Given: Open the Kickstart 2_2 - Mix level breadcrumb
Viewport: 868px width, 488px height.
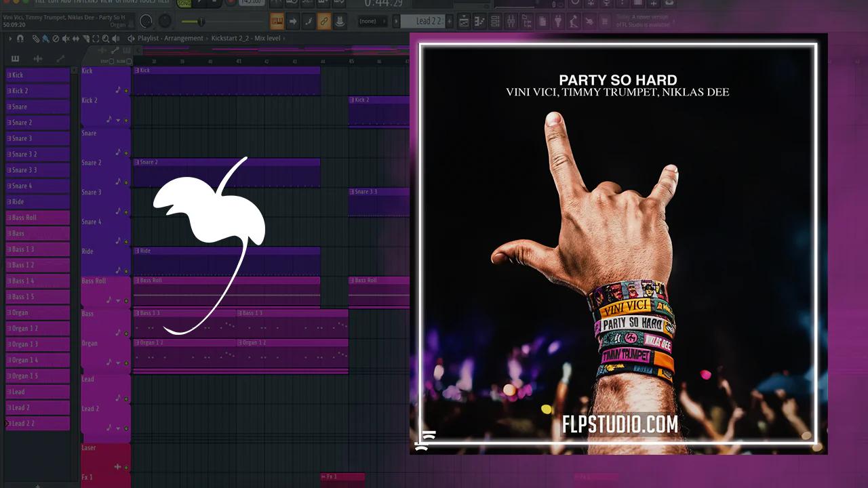Looking at the screenshot, I should tap(245, 39).
